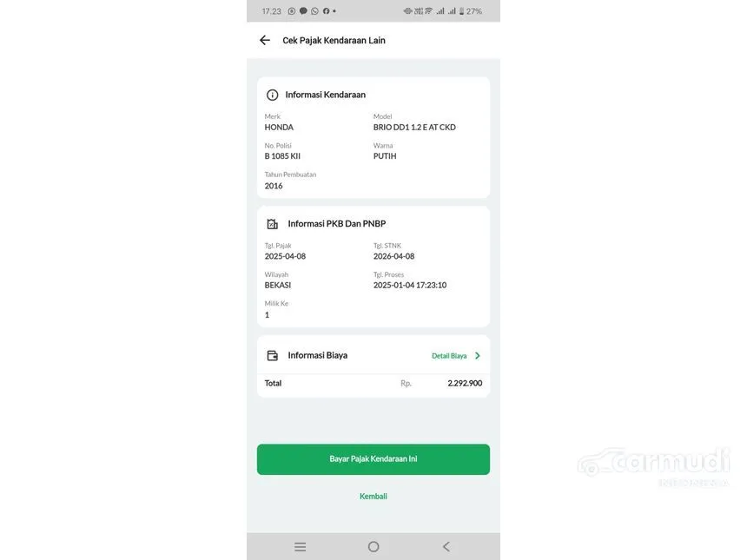Open the Detail Biaya link
The width and height of the screenshot is (747, 560).
449,356
